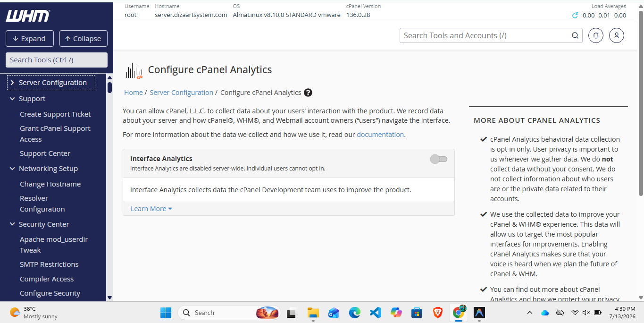This screenshot has width=644, height=323.
Task: Click More About cPanel Analytics heading
Action: (537, 120)
